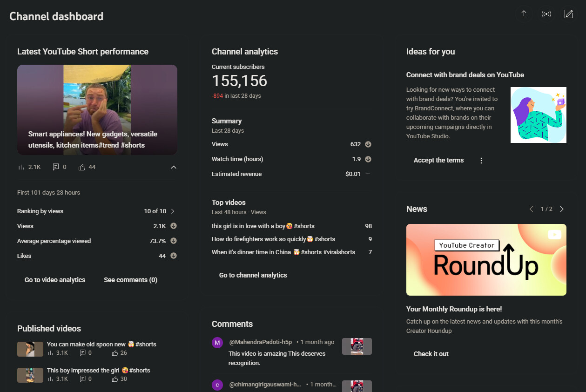Click the create post pencil icon
This screenshot has height=392, width=586.
568,14
